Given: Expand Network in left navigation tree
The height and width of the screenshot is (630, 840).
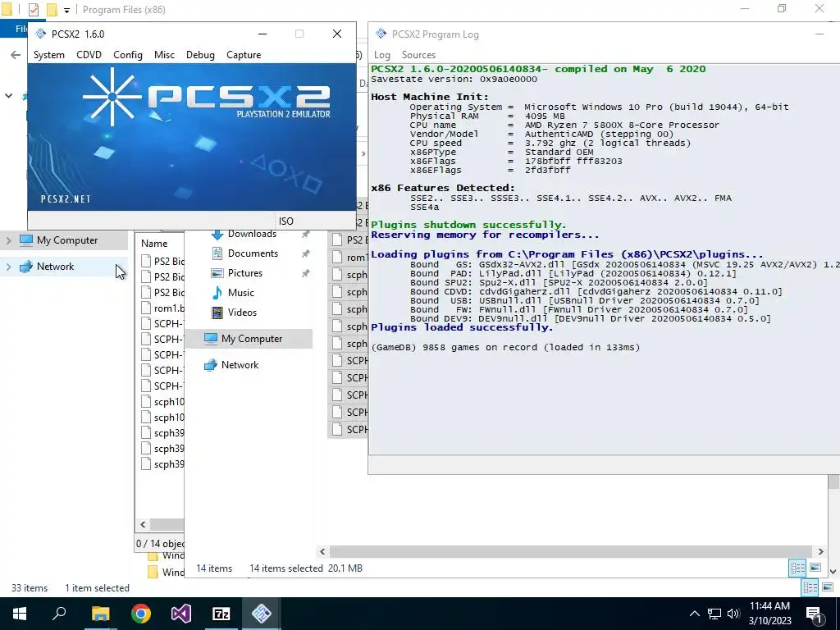Looking at the screenshot, I should point(8,267).
